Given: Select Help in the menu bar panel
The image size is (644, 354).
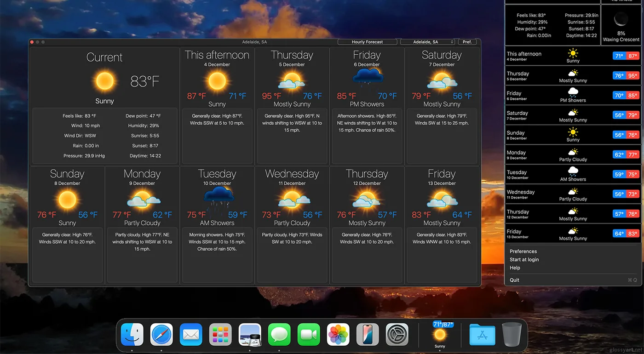Looking at the screenshot, I should (515, 268).
